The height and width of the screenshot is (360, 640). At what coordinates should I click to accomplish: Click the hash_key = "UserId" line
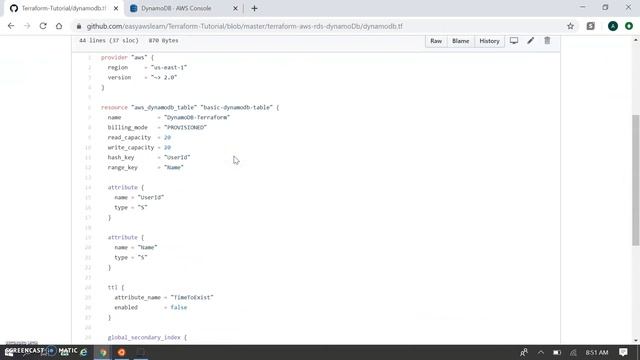149,158
